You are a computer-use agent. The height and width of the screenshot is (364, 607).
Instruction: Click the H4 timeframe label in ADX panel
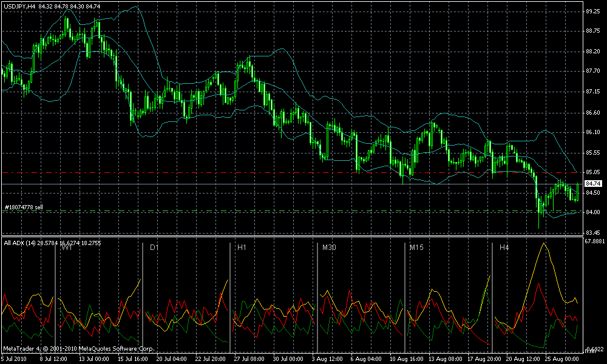(504, 247)
